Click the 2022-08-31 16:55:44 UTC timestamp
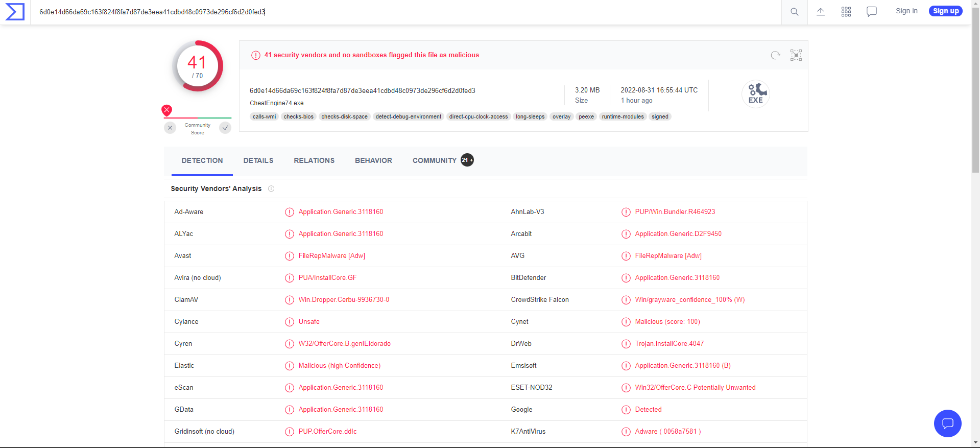Screen dimensions: 980x448 (x=659, y=90)
